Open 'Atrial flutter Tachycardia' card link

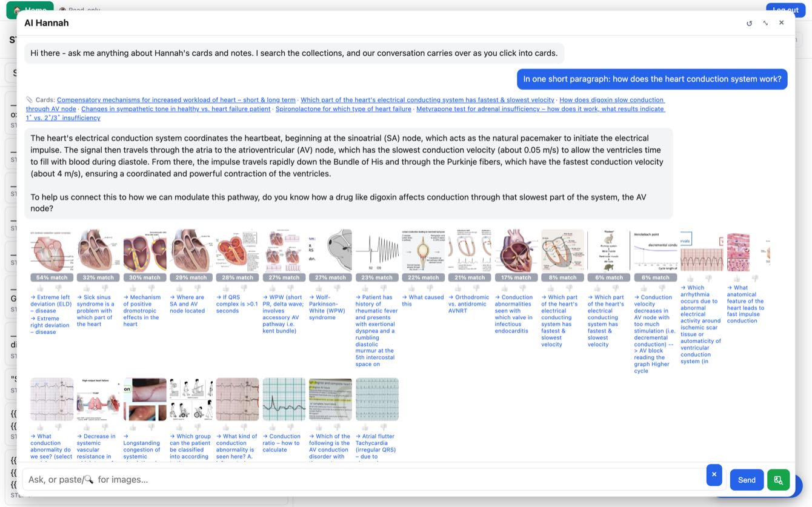376,446
